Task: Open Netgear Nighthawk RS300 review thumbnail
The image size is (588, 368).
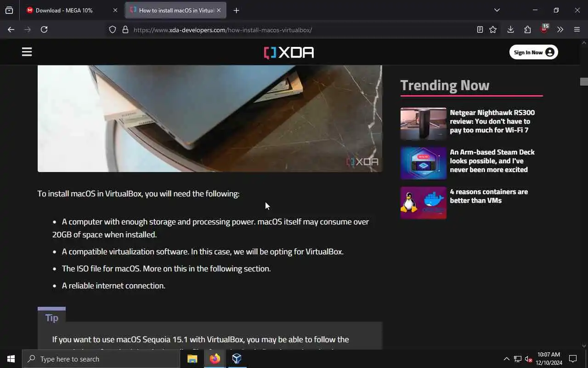Action: click(x=424, y=124)
